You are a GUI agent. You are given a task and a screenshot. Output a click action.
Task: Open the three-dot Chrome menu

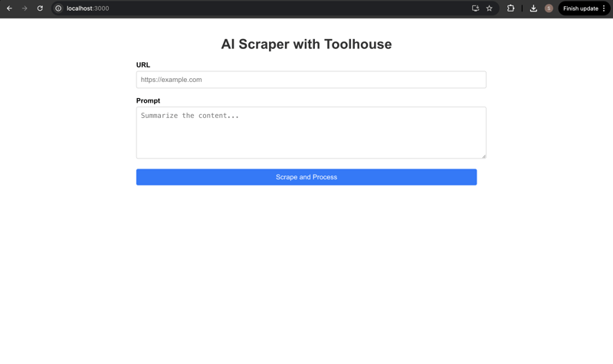[x=604, y=8]
